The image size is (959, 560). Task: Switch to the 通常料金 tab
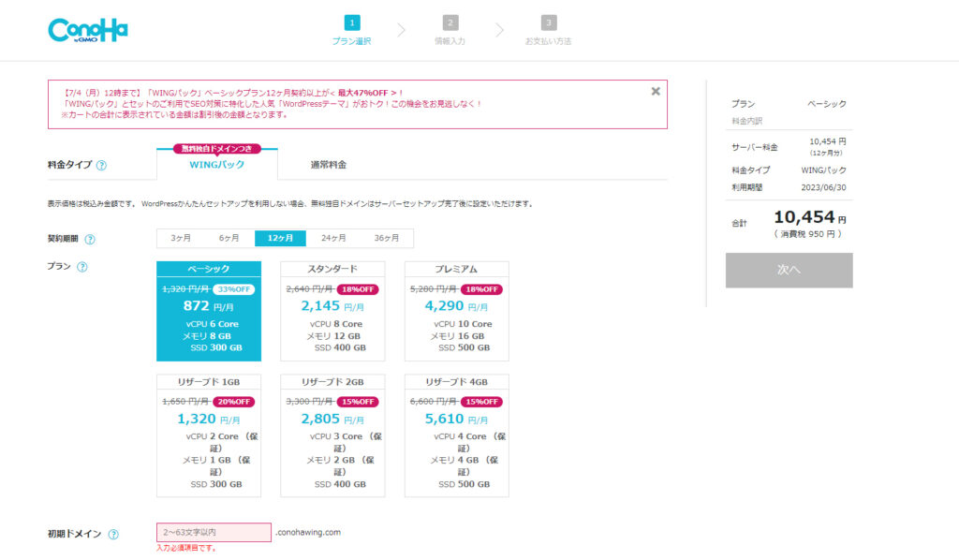[329, 165]
